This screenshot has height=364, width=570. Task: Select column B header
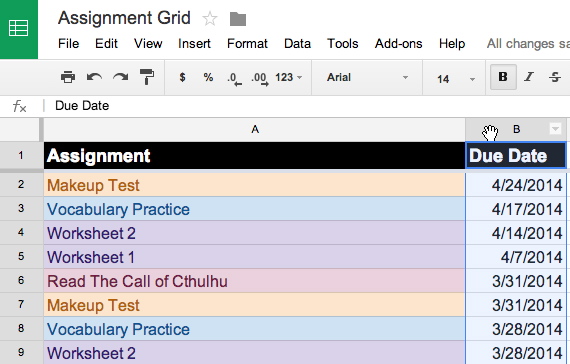516,129
